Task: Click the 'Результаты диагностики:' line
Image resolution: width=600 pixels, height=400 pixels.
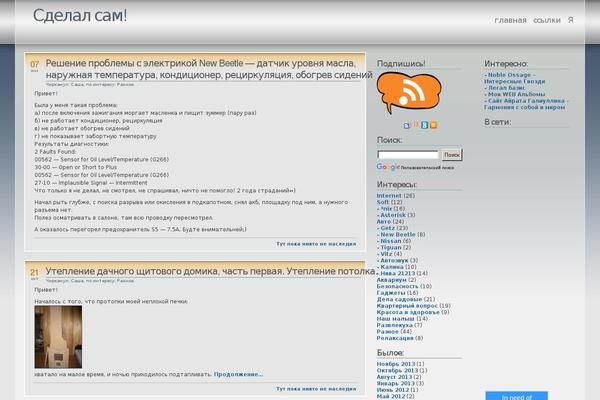Action: click(x=72, y=144)
